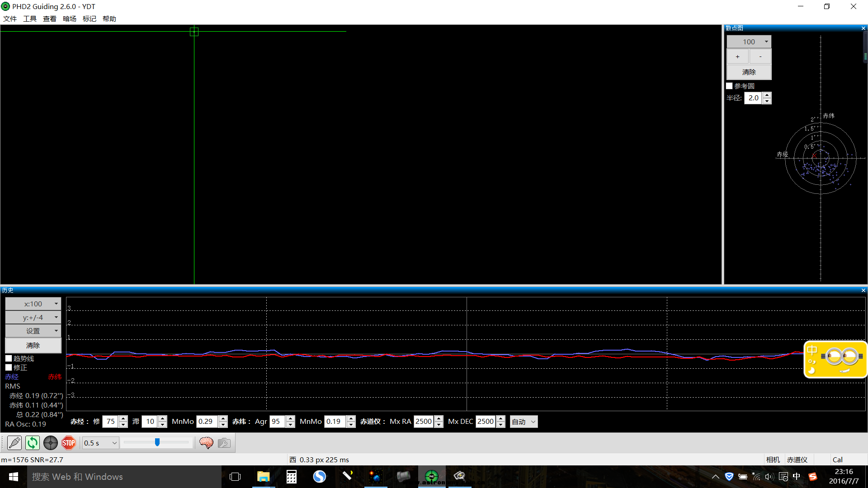Clear the scatter plot with 清除

[x=749, y=72]
